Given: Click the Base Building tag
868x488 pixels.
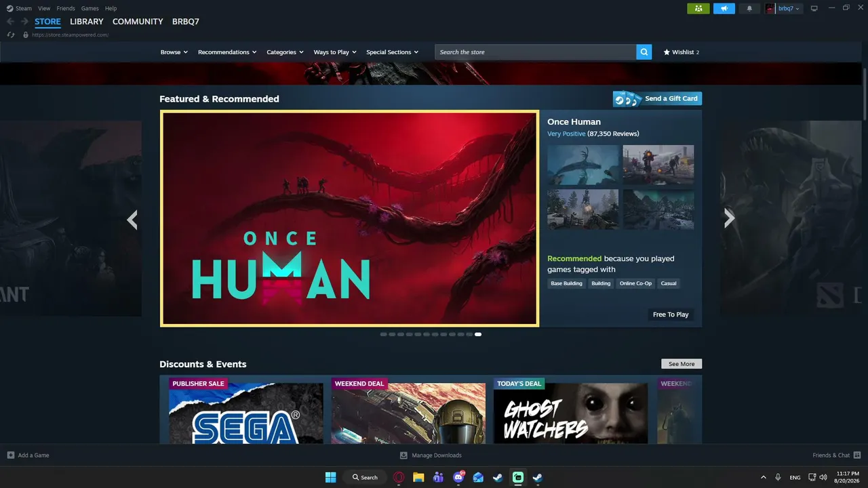Looking at the screenshot, I should coord(566,283).
